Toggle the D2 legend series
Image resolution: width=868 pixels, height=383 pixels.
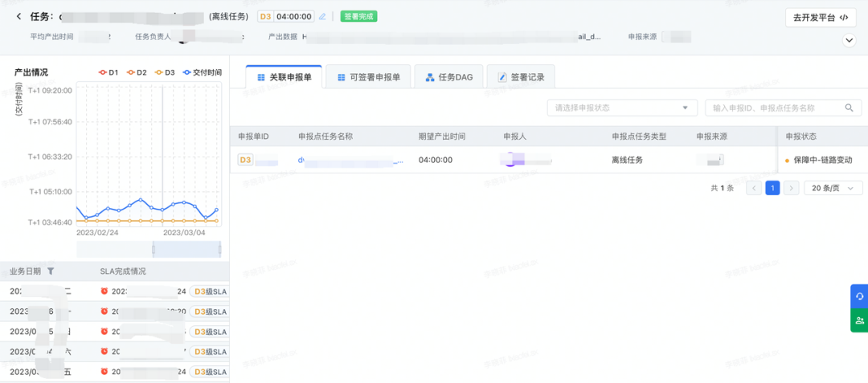click(x=137, y=72)
